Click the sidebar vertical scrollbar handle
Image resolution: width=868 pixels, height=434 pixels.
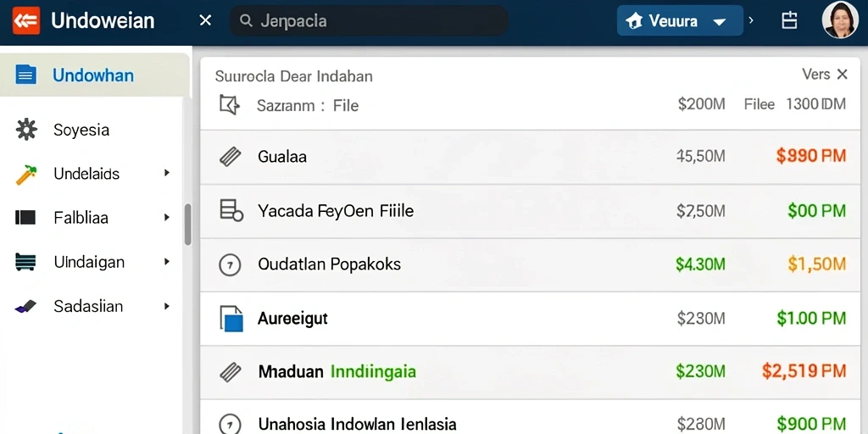(187, 224)
